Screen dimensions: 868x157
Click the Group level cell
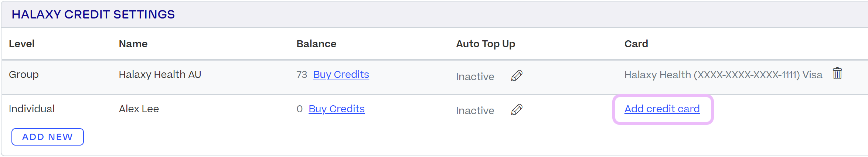(24, 75)
